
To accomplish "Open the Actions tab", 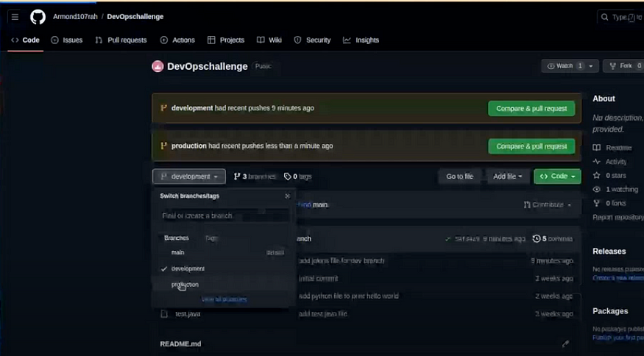I will click(x=177, y=40).
